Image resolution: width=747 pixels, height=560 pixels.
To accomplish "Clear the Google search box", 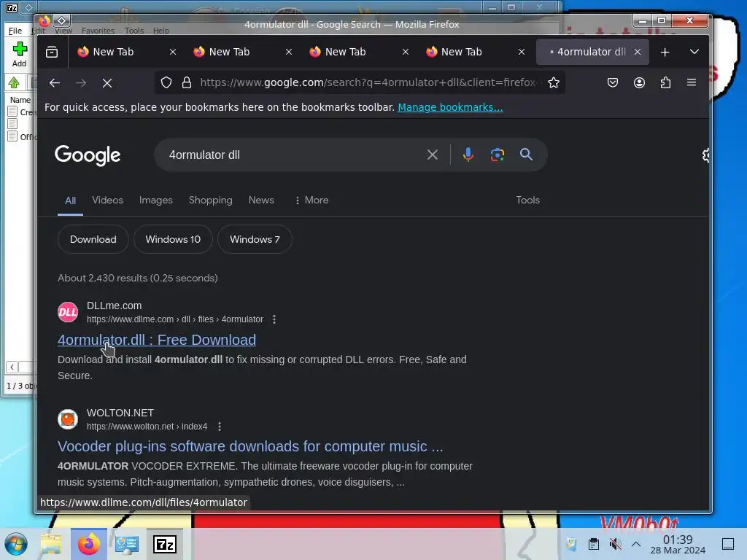I will tap(432, 155).
